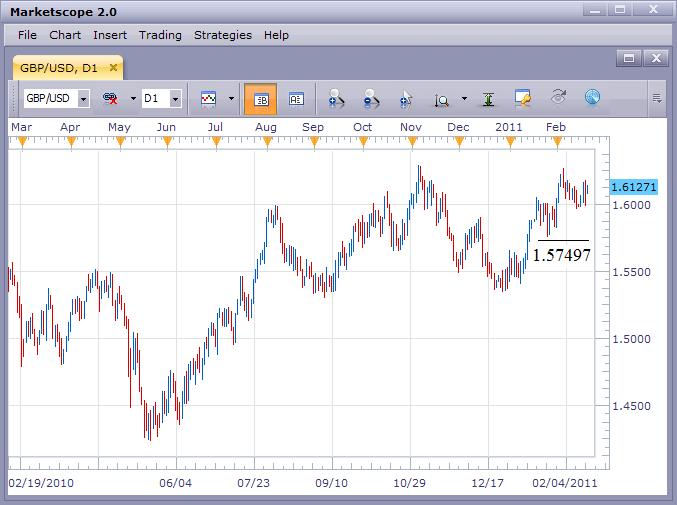Click the remove-instrument chain icon
This screenshot has height=505, width=677.
[111, 98]
